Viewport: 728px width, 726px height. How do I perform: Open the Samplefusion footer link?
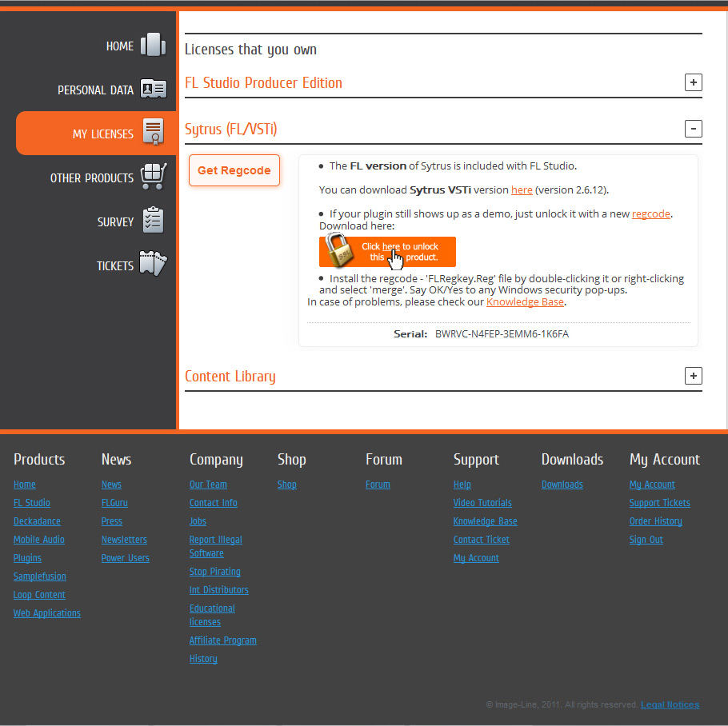coord(39,576)
